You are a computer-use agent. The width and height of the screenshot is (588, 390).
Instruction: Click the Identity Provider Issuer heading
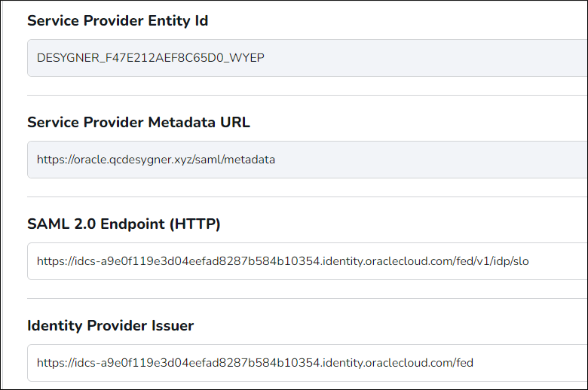click(x=111, y=325)
